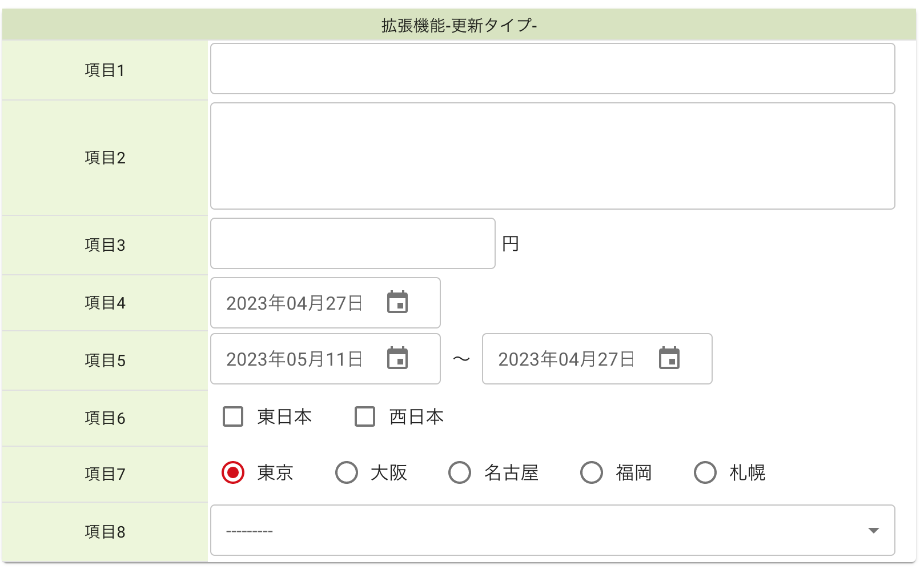Click the 拡張機能-更新タイプ- header bar

click(x=459, y=25)
